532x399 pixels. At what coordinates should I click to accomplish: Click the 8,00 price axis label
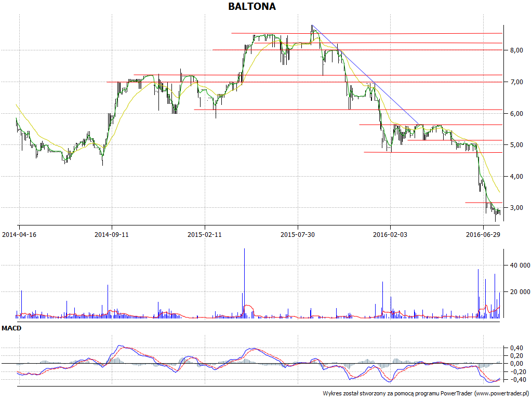[516, 50]
